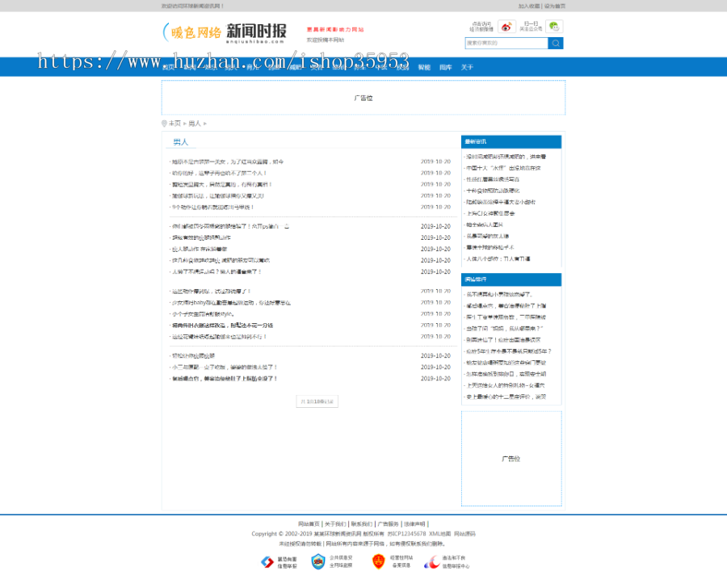Image resolution: width=727 pixels, height=588 pixels.
Task: Select the 关于 navigation menu item
Action: coord(467,67)
